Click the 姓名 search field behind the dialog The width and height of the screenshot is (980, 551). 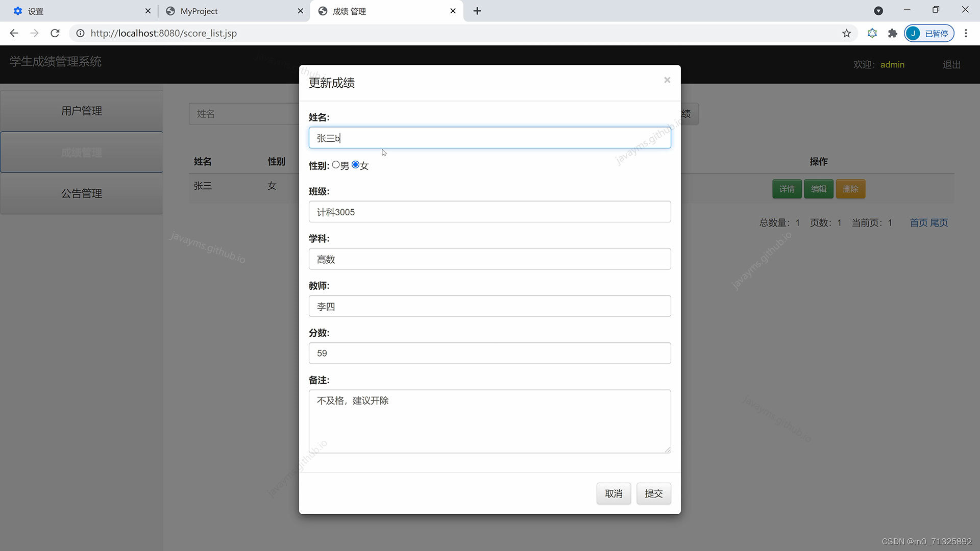pos(244,114)
